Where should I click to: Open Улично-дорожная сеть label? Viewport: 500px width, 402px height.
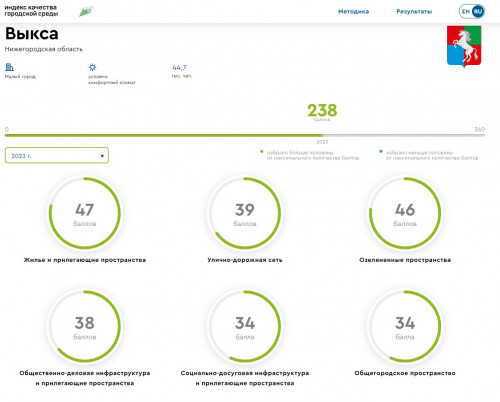(x=245, y=260)
